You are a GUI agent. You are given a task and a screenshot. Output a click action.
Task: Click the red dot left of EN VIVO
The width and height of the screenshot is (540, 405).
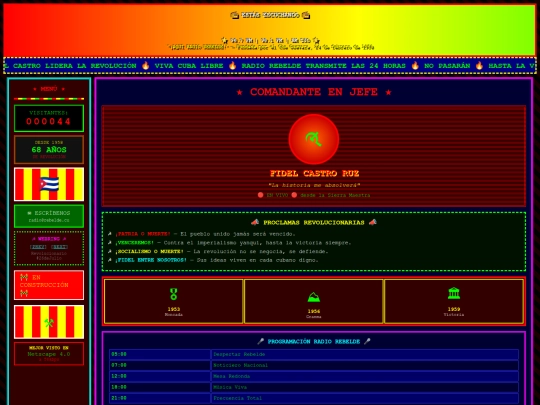click(260, 195)
